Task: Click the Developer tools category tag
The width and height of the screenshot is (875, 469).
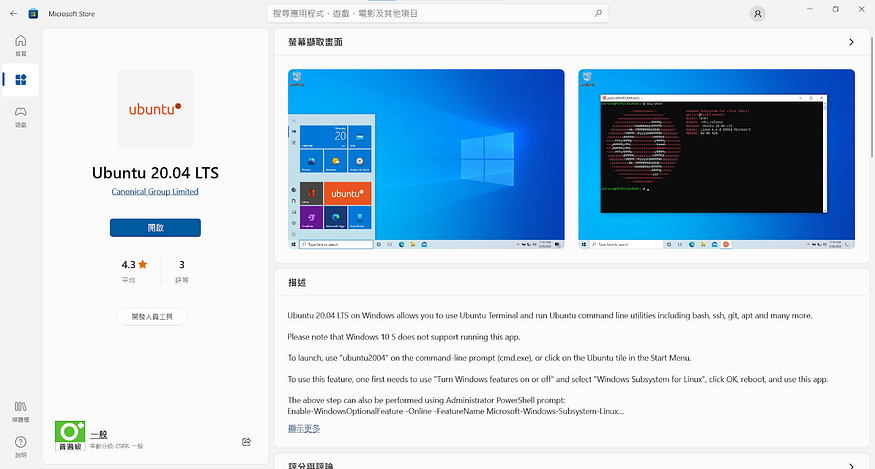Action: (x=152, y=317)
